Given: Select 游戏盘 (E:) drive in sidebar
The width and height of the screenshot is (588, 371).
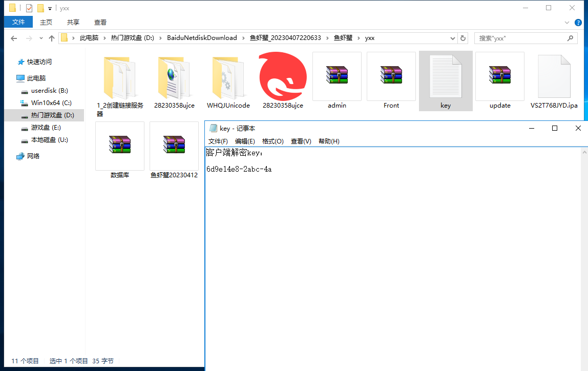Looking at the screenshot, I should click(46, 128).
